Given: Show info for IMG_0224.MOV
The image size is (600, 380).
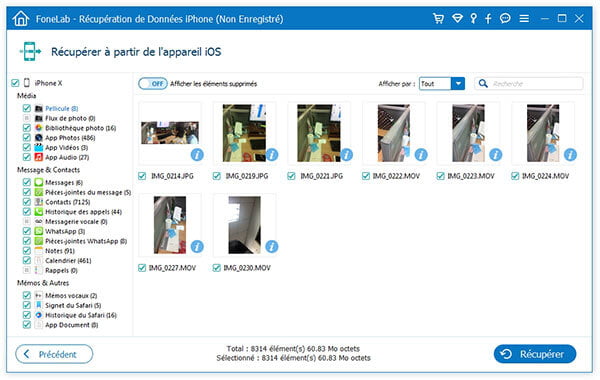Looking at the screenshot, I should coord(570,155).
